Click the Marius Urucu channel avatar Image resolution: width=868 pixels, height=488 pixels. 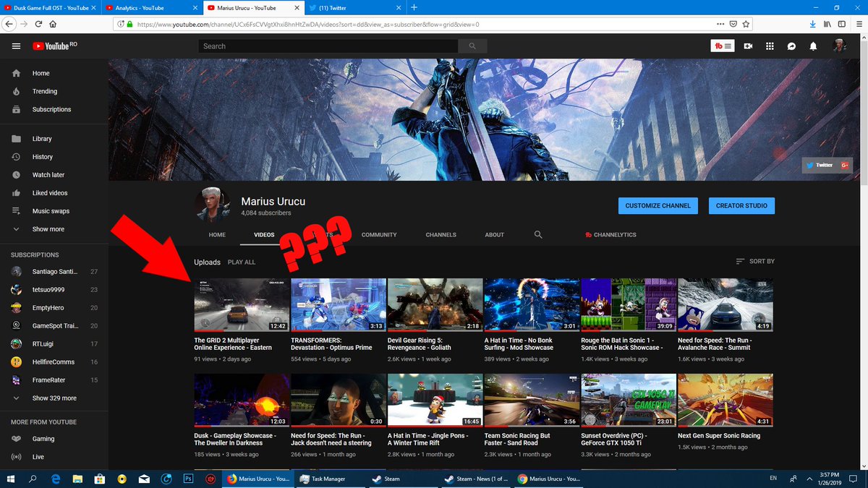tap(214, 205)
